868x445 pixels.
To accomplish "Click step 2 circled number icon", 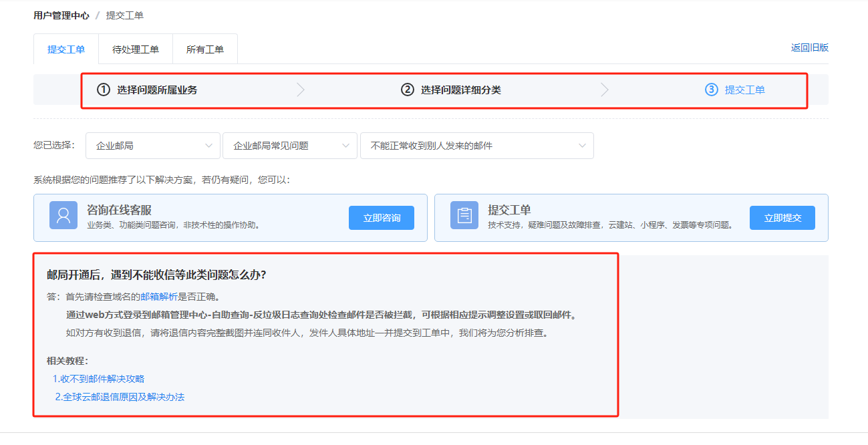I will tap(407, 90).
